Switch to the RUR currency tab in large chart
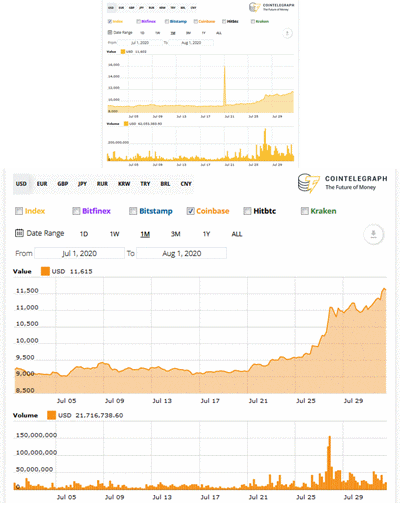The height and width of the screenshot is (505, 400). (102, 184)
